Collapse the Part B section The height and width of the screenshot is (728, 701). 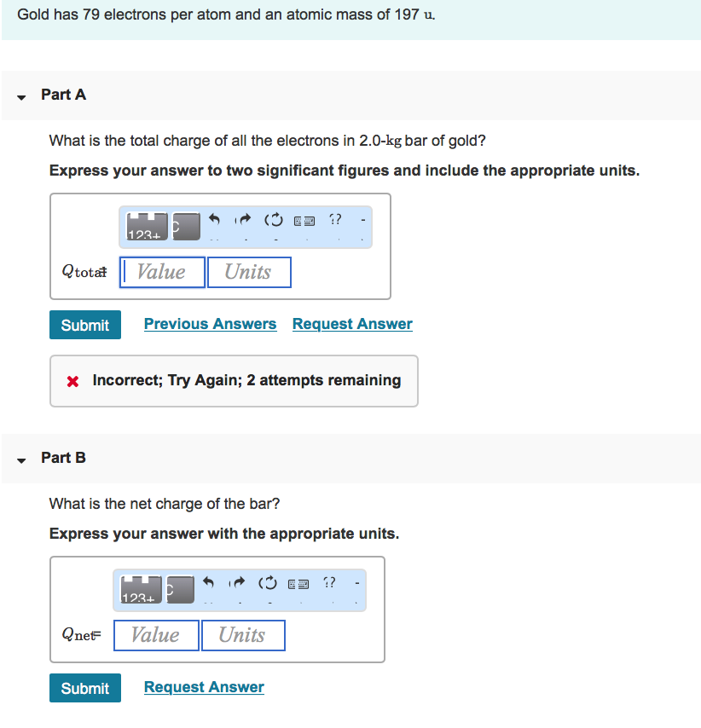20,460
